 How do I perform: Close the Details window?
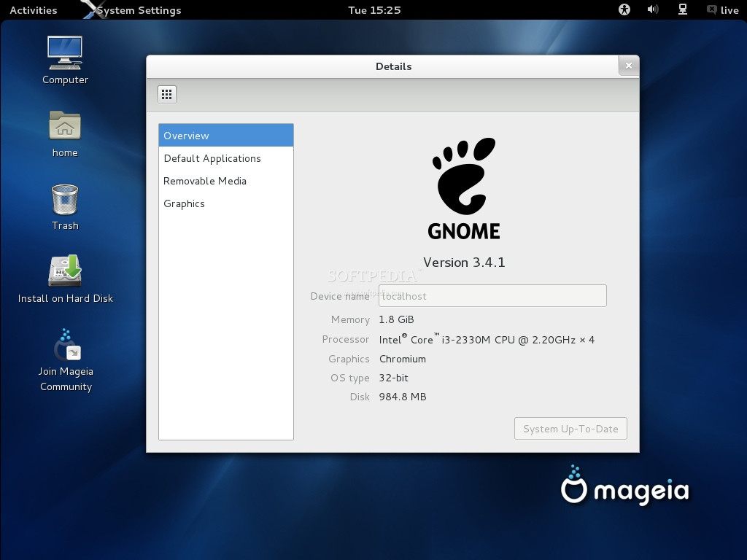tap(628, 66)
